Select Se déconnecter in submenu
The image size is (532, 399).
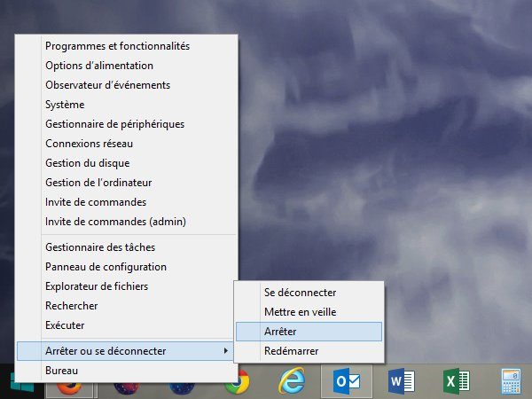tap(309, 293)
